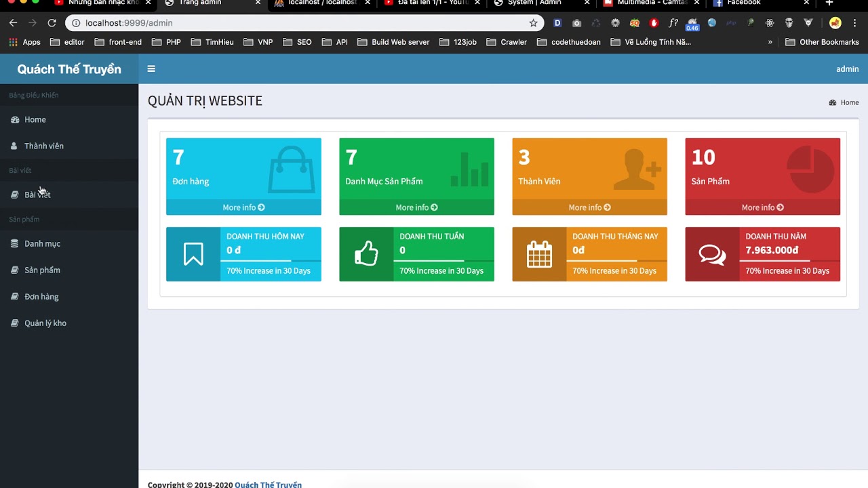Bookmark this page with the star icon

(x=533, y=23)
